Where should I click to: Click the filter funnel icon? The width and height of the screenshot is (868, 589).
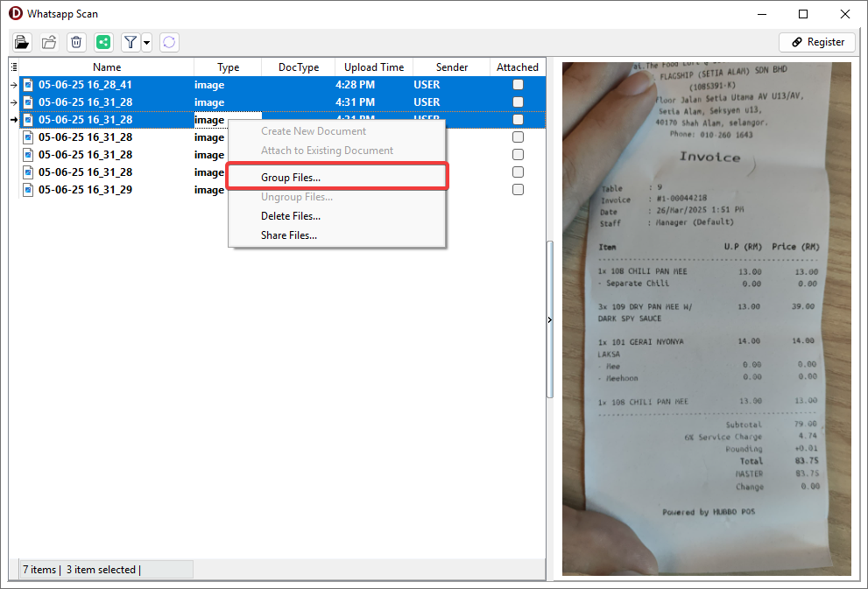pos(131,42)
